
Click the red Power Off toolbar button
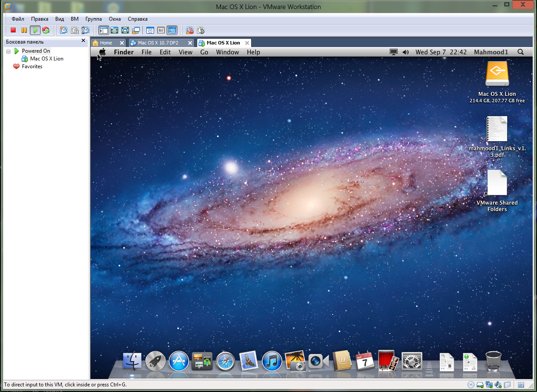(13, 30)
